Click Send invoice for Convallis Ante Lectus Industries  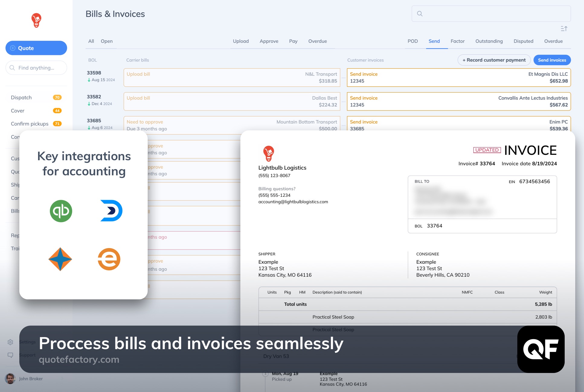tap(364, 98)
